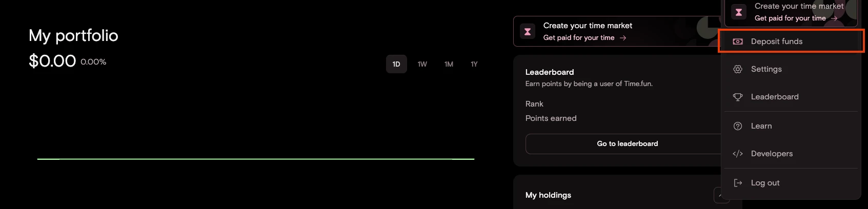
Task: Click the Deposit funds cash icon
Action: [x=738, y=41]
